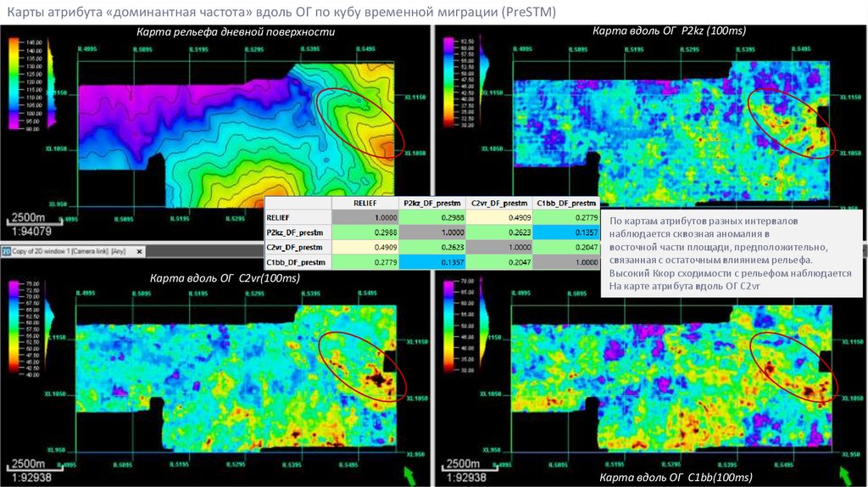Click the text line 'наблюдается сквозная аномалия в'
The image size is (868, 487).
click(689, 234)
